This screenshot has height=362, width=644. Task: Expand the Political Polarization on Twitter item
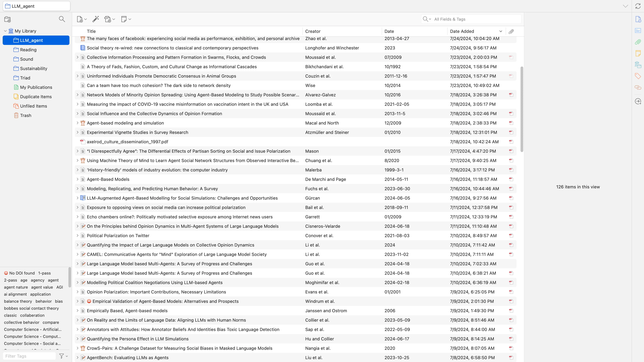(x=77, y=236)
